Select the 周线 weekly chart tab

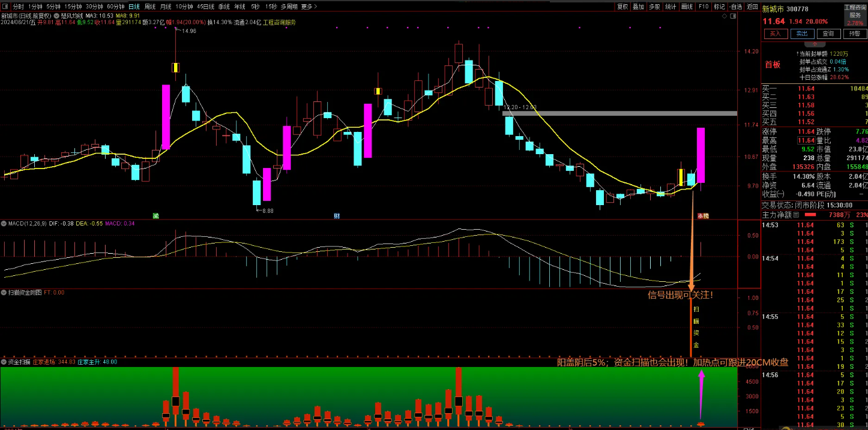(150, 7)
